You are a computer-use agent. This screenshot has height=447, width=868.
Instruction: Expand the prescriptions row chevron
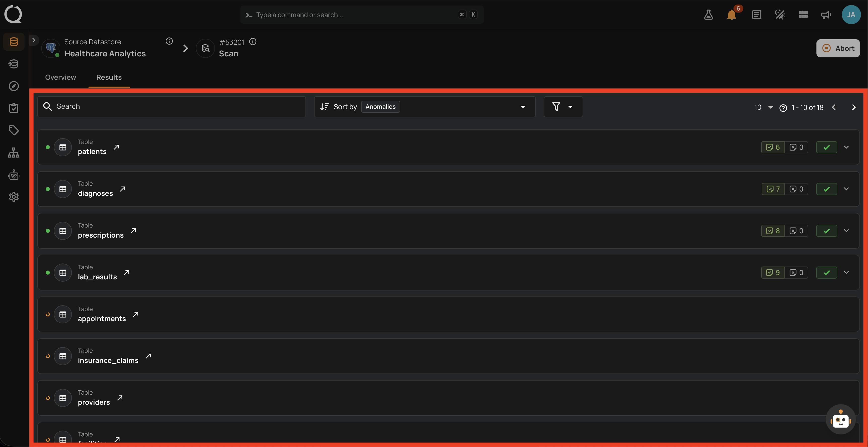tap(846, 231)
